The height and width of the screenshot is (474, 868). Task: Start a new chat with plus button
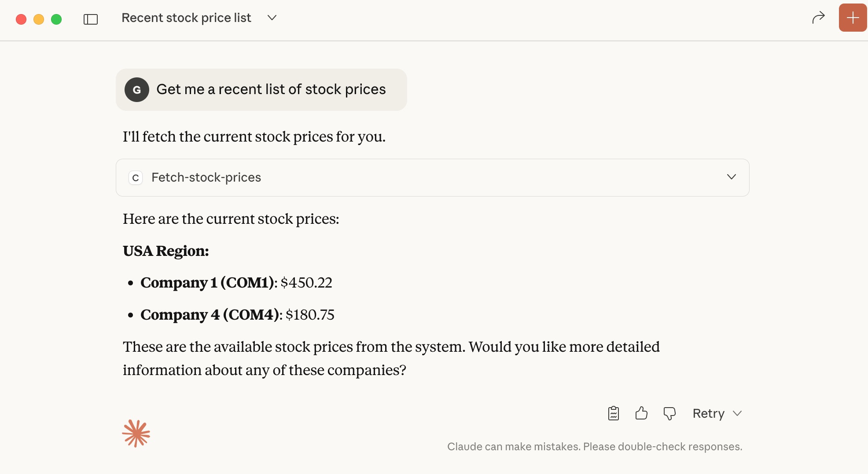pos(853,18)
